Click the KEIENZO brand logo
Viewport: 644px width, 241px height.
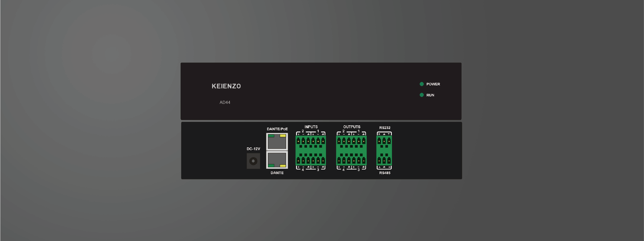[x=226, y=86]
